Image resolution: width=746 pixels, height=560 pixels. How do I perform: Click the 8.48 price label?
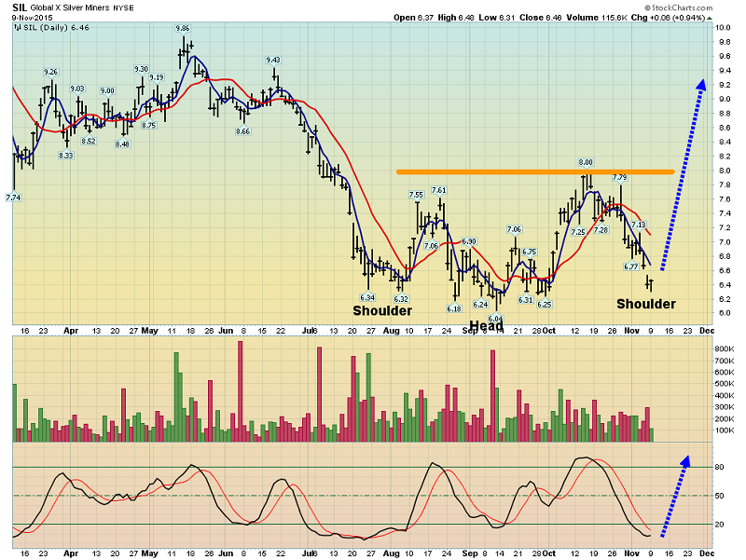[x=122, y=144]
